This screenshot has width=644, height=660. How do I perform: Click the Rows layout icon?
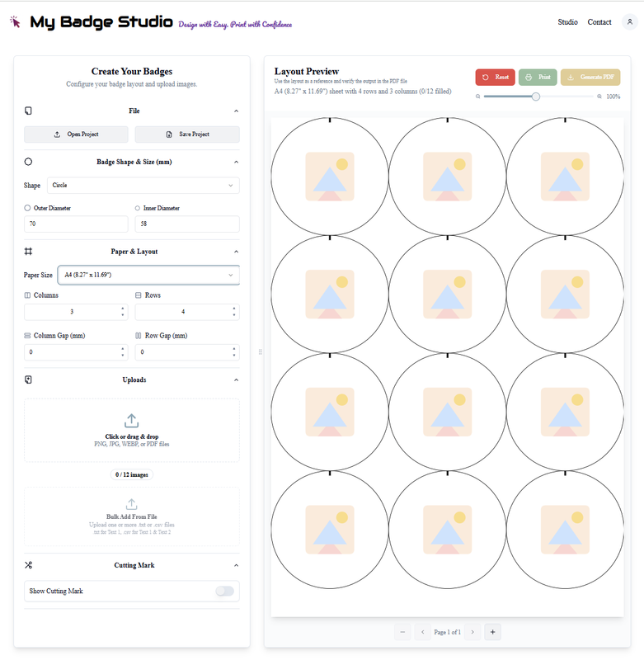(138, 295)
